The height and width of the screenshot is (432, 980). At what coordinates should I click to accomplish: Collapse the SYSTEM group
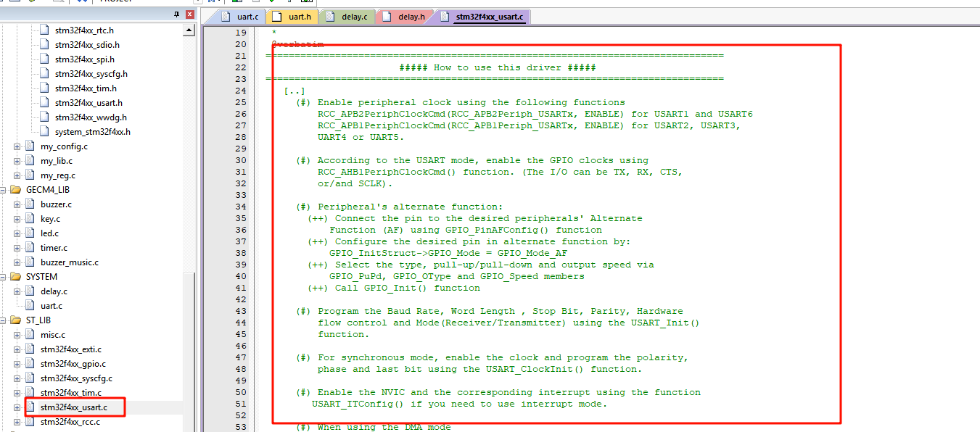pos(3,277)
